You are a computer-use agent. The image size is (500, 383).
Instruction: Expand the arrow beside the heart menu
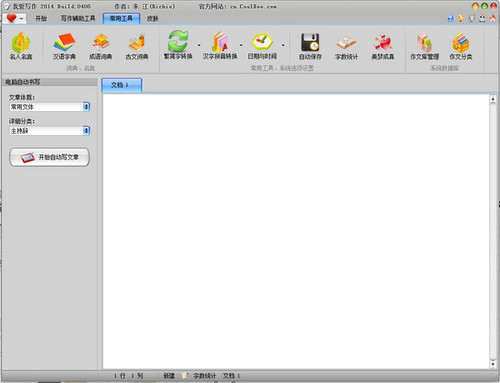click(21, 19)
